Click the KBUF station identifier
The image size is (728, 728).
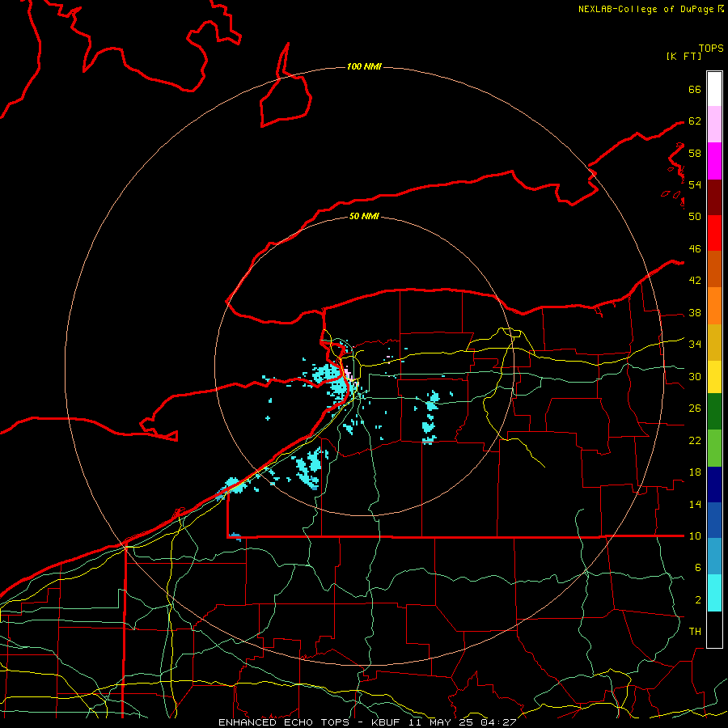pyautogui.click(x=387, y=722)
